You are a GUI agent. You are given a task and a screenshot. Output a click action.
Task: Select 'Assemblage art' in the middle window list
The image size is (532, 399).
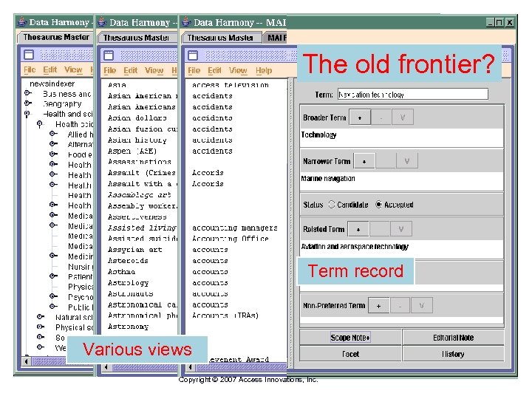(139, 195)
